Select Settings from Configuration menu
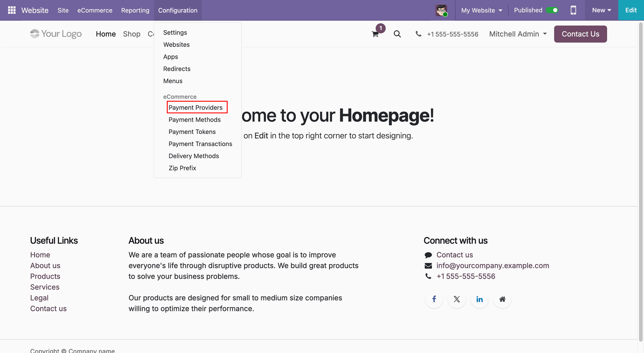Image resolution: width=644 pixels, height=353 pixels. [175, 33]
